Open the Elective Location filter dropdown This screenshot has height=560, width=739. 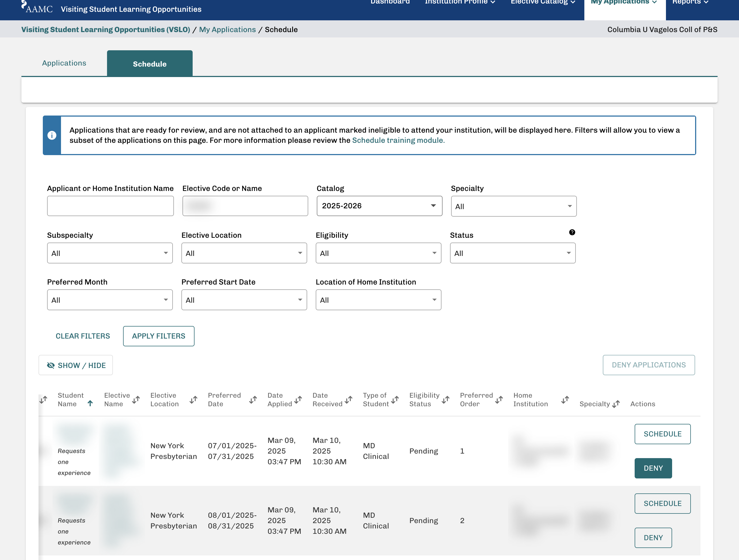(244, 253)
